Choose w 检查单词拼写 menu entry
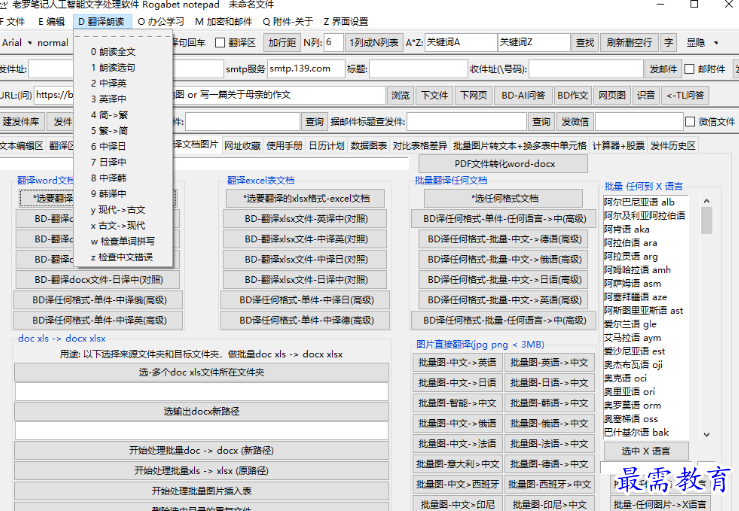Viewport: 739px width, 511px height. click(x=123, y=241)
